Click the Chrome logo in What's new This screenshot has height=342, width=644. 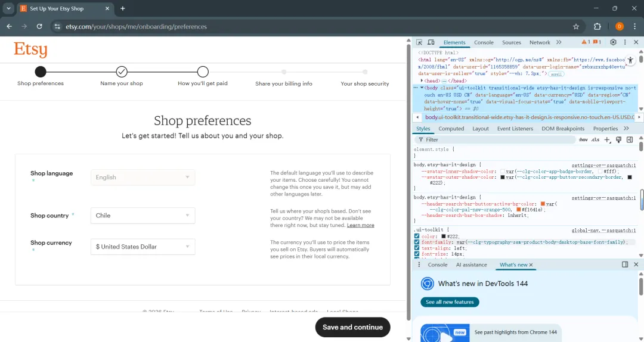[x=427, y=284]
